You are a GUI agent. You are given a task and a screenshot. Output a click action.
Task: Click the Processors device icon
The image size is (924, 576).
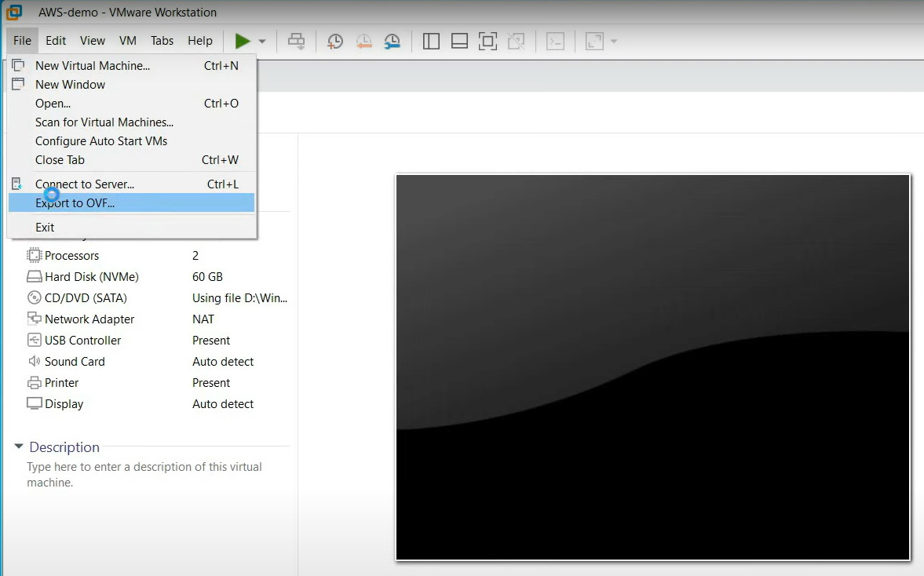point(35,255)
